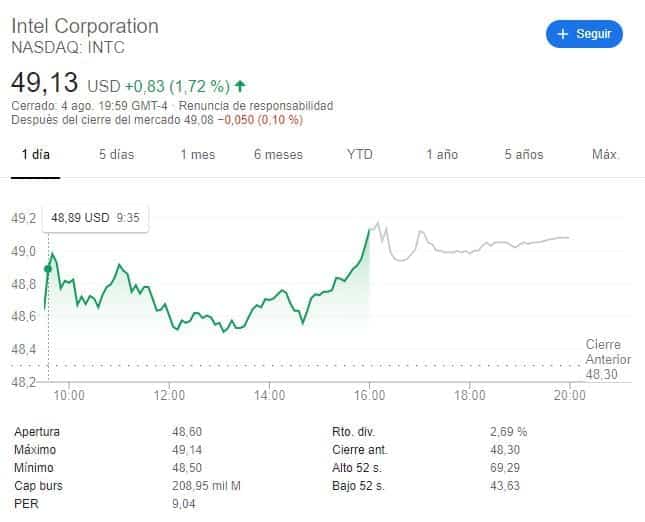Click the 48,6 price axis label
645x522 pixels.
click(x=24, y=316)
